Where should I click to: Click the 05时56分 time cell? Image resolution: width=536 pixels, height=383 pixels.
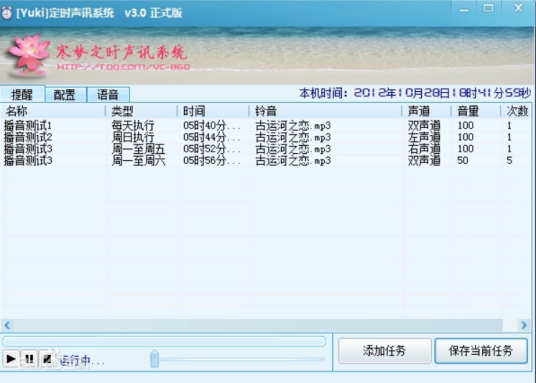pyautogui.click(x=212, y=161)
